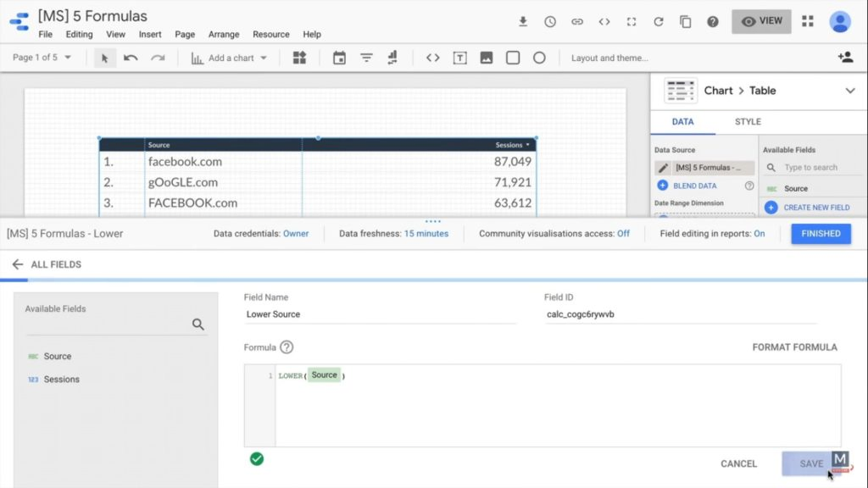Image resolution: width=868 pixels, height=488 pixels.
Task: Click the refresh data icon
Action: coord(658,22)
